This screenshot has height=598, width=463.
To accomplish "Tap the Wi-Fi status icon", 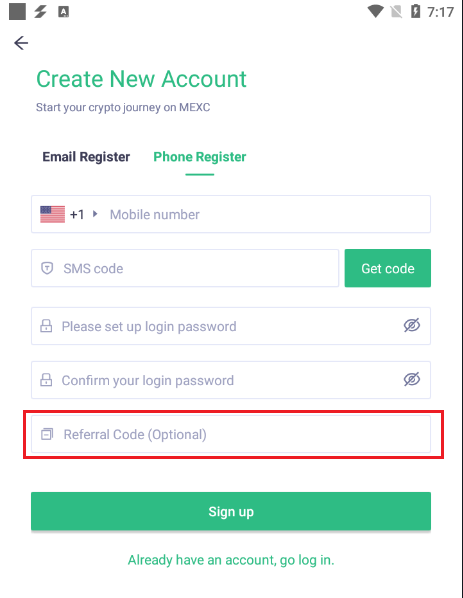I will click(x=375, y=11).
